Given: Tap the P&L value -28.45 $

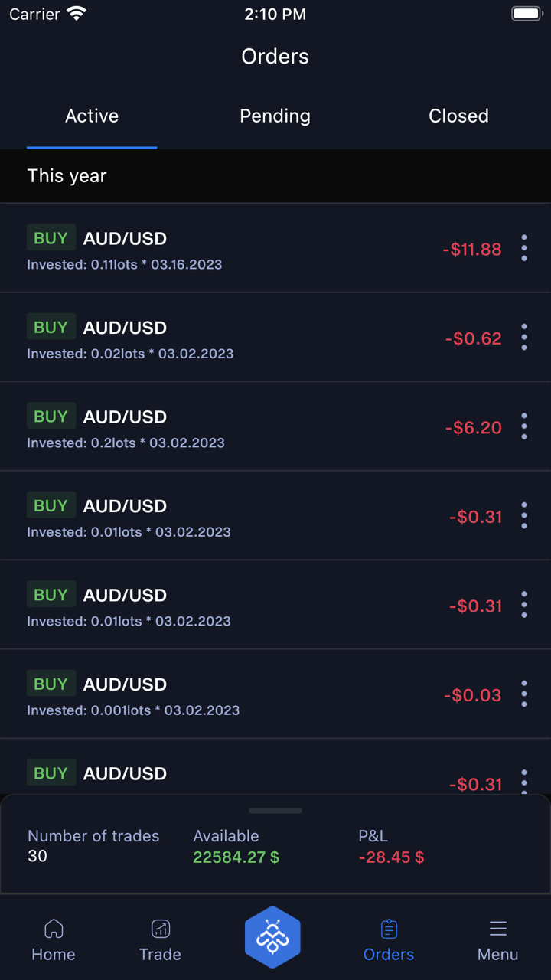Looking at the screenshot, I should click(391, 857).
